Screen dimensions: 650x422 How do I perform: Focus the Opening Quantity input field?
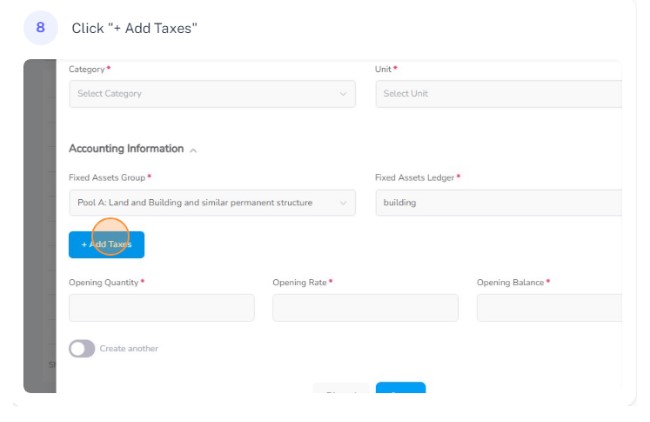pyautogui.click(x=162, y=308)
